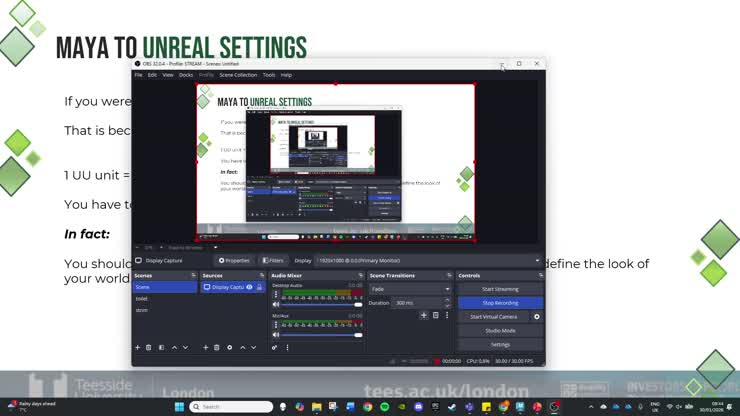Open the Fade transition dropdown
The height and width of the screenshot is (416, 740).
tap(410, 289)
